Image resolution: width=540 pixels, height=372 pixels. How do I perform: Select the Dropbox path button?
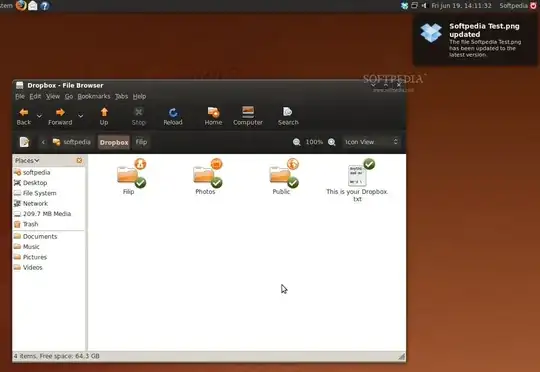tap(114, 142)
